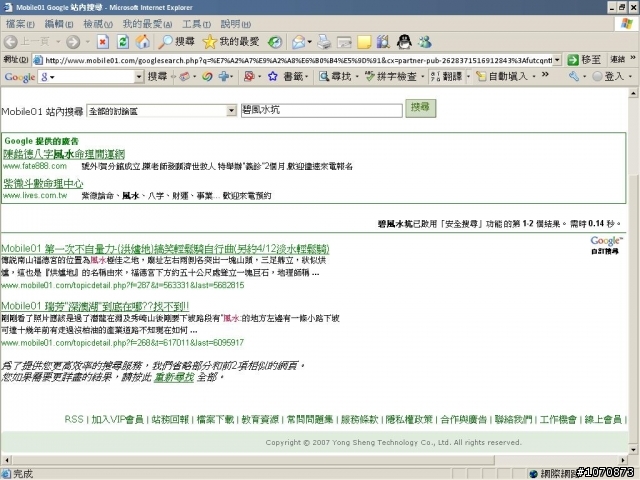
Task: Expand the Mail button dropdown arrow
Action: 310,42
